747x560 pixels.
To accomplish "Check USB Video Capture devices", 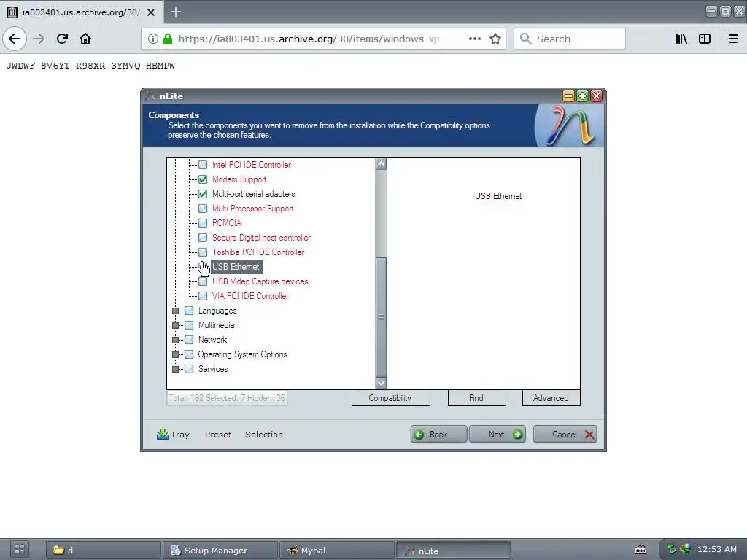I will pyautogui.click(x=203, y=281).
